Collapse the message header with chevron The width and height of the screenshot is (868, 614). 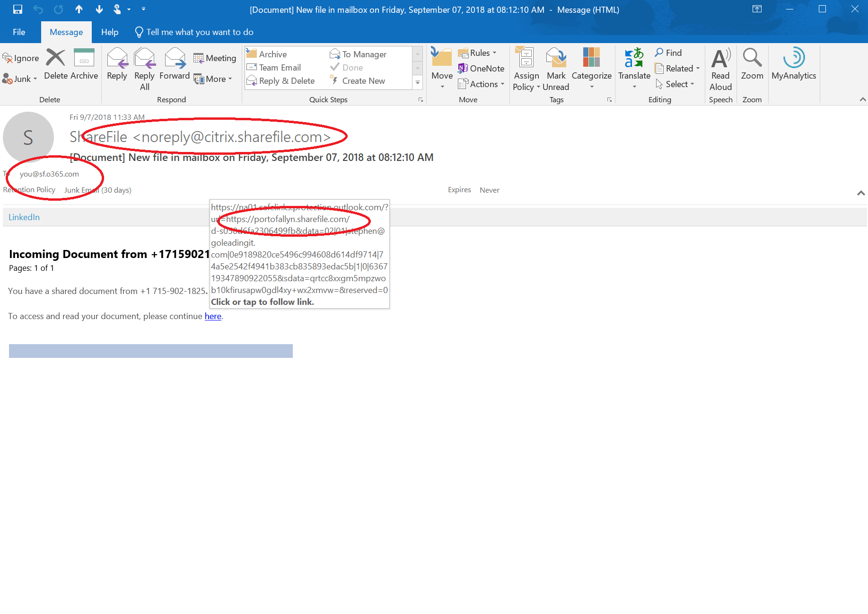pyautogui.click(x=861, y=193)
